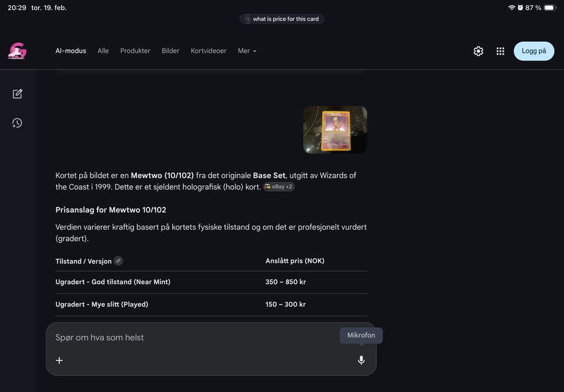Expand the Mer dropdown menu
564x392 pixels.
(247, 51)
